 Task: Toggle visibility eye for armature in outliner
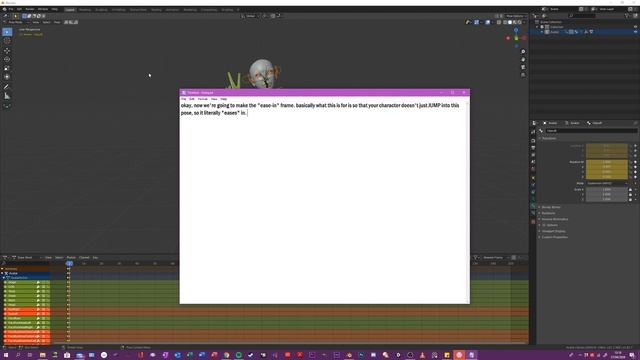coord(635,32)
